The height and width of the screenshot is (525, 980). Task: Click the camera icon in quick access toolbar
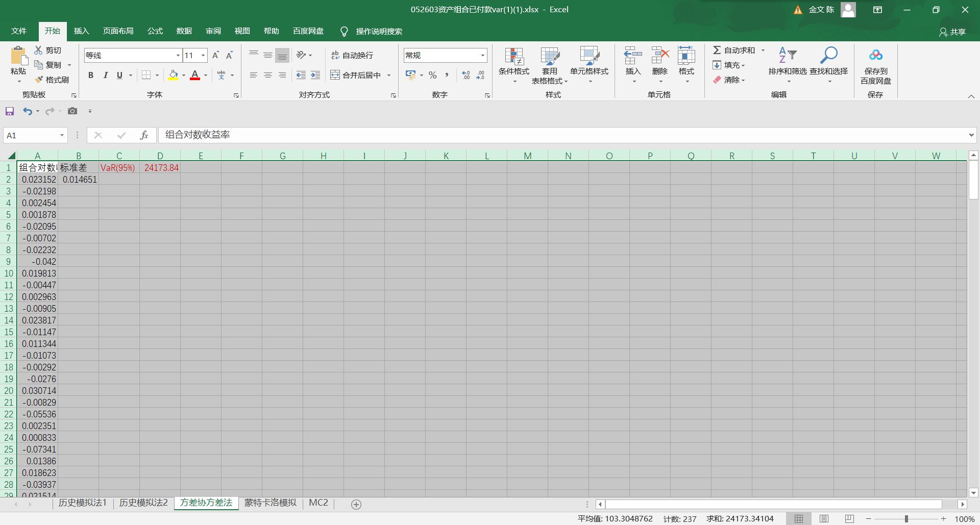pos(72,111)
